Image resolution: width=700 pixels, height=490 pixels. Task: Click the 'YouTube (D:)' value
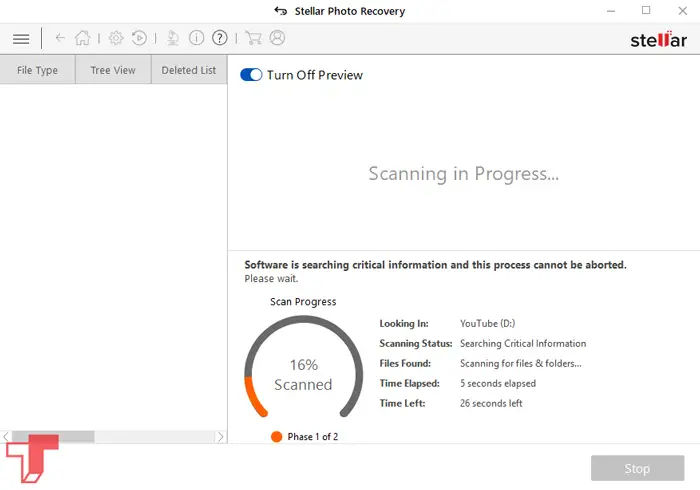coord(488,324)
